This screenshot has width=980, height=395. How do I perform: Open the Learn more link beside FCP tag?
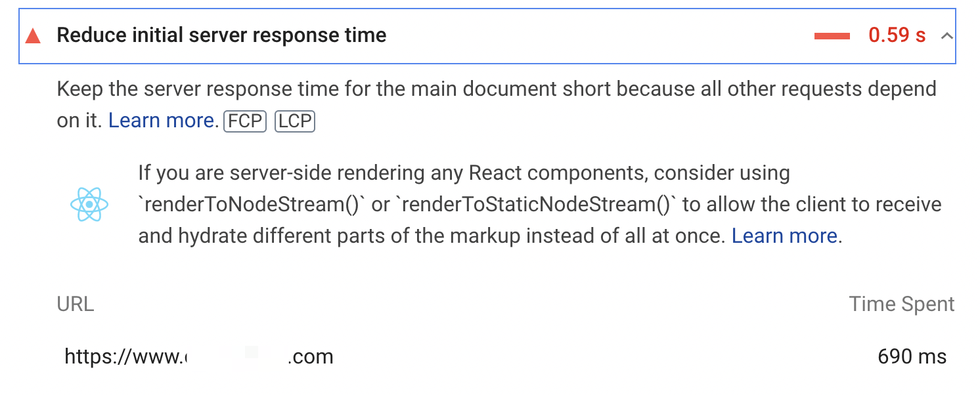click(x=161, y=121)
